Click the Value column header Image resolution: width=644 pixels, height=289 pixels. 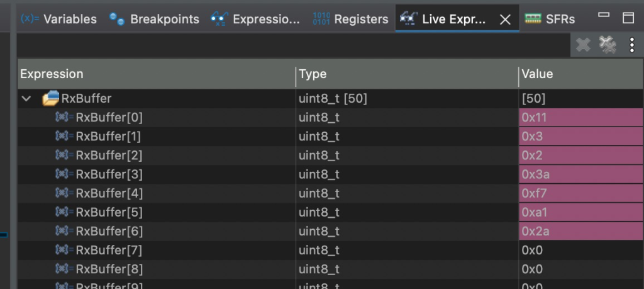[537, 74]
